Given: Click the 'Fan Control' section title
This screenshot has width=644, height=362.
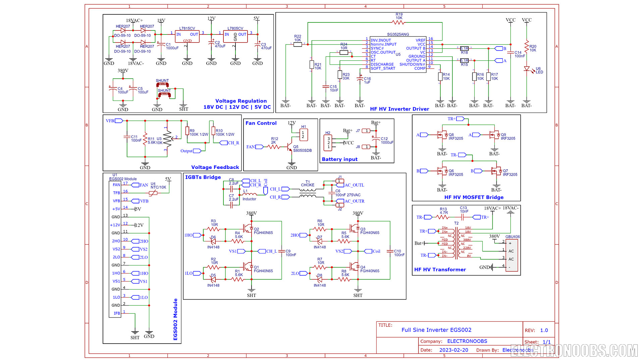Looking at the screenshot, I should click(x=261, y=123).
